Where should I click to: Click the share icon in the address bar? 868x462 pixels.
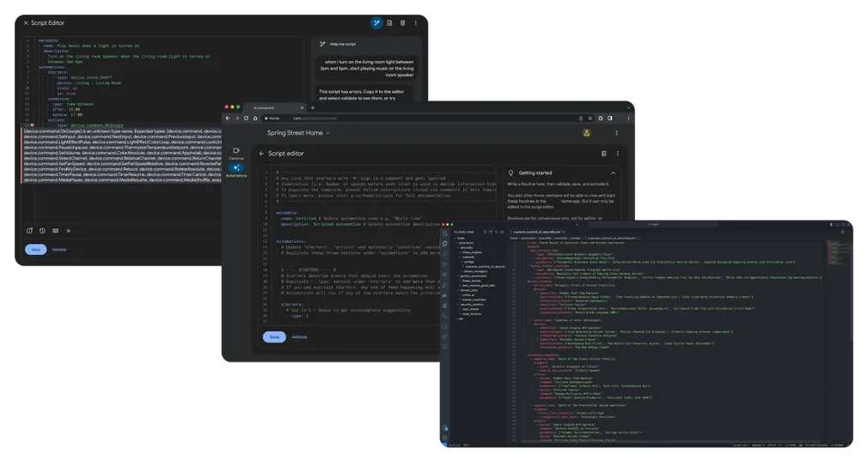tap(581, 118)
